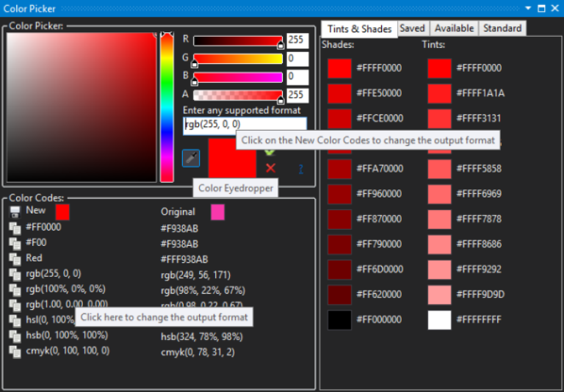Open the window position dropdown arrow in title bar
The height and width of the screenshot is (392, 564).
pos(528,8)
